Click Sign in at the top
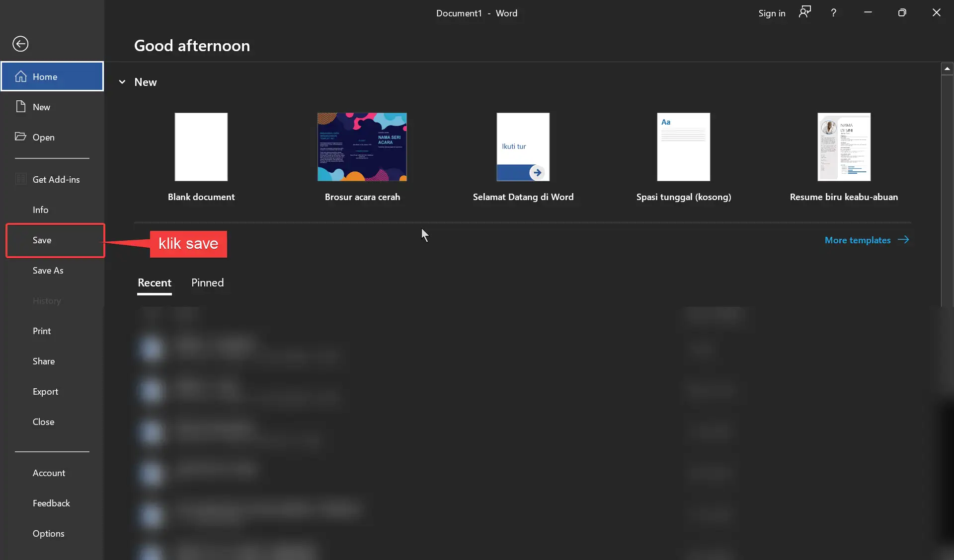 coord(772,13)
